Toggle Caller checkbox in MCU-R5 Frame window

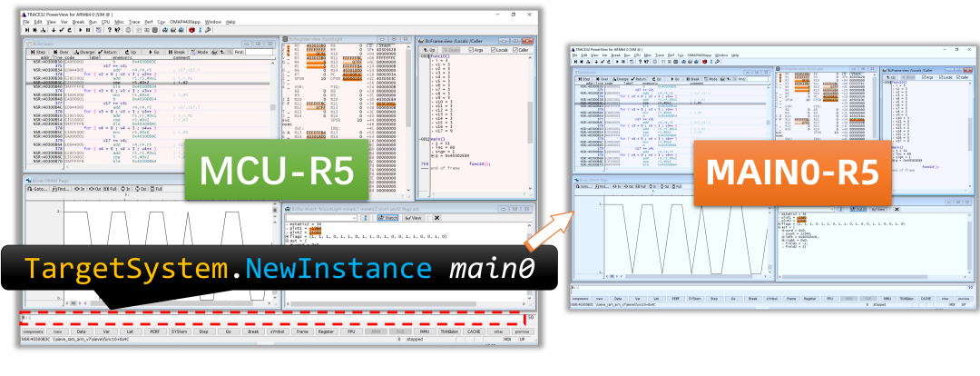515,50
